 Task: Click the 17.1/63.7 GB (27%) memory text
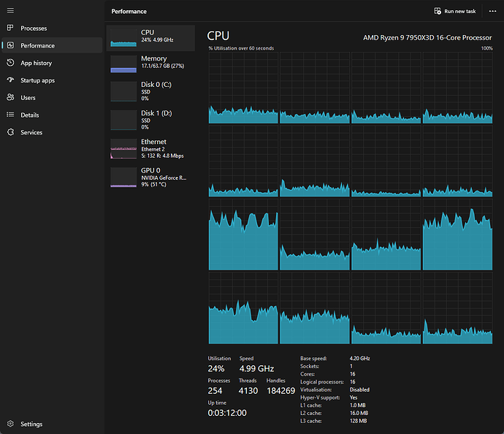[x=163, y=66]
